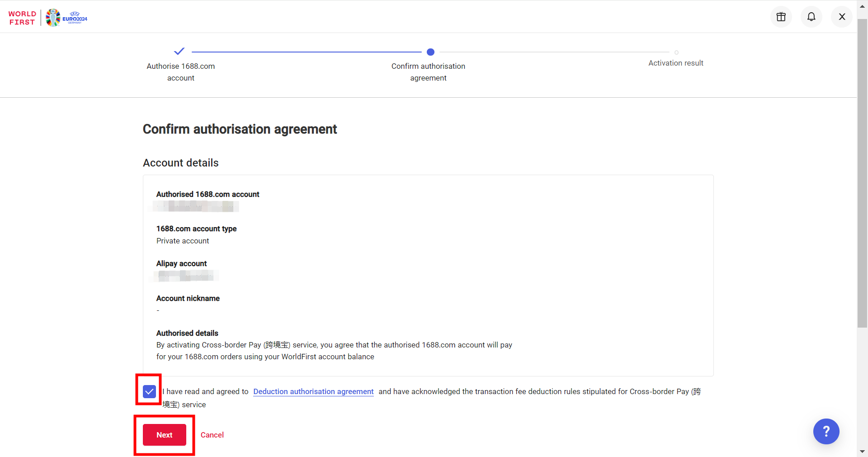Viewport: 868px width, 457px height.
Task: Cancel the authorisation process
Action: point(212,435)
